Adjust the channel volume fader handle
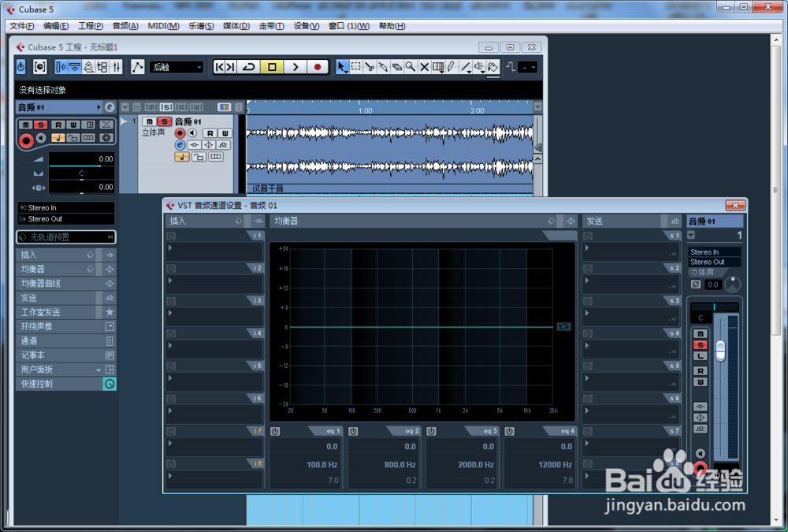Viewport: 788px width, 532px height. pos(720,351)
